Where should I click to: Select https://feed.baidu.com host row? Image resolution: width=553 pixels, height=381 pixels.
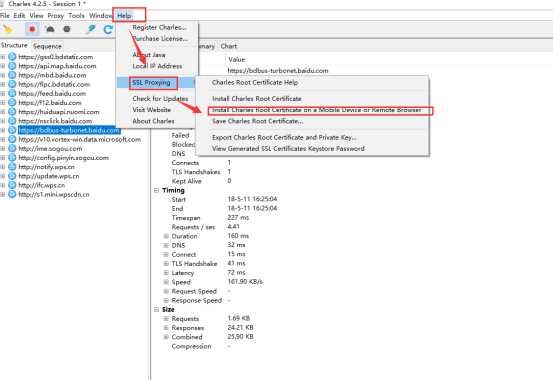click(52, 93)
